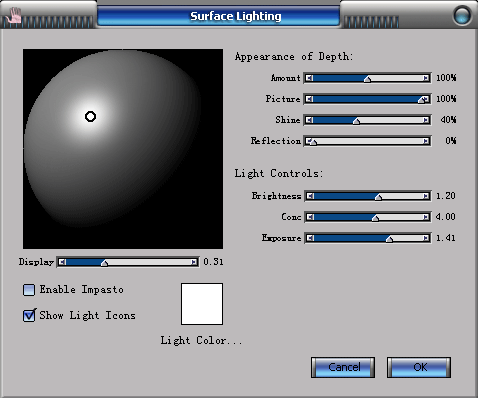
Task: Click the Brightness slider's left arrow
Action: point(310,196)
